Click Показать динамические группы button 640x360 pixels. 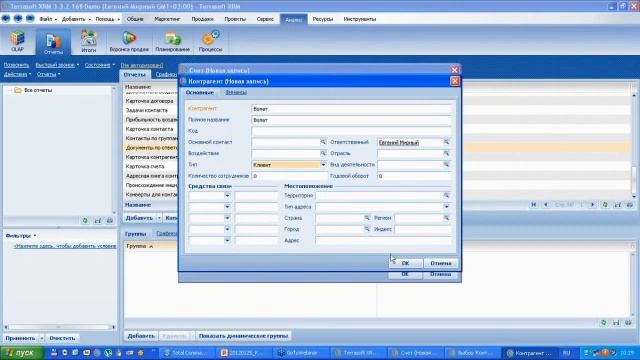[x=243, y=336]
